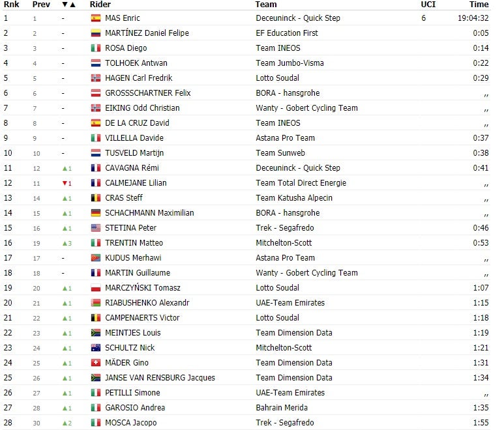This screenshot has width=504, height=430.
Task: Open Trek - Segafredo team in STETINA's row
Action: [285, 228]
